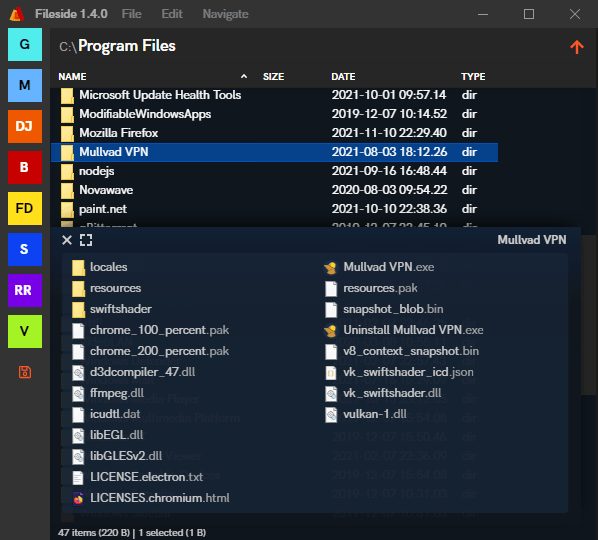Open the M layout shortcut tile
The height and width of the screenshot is (540, 598).
pyautogui.click(x=25, y=85)
